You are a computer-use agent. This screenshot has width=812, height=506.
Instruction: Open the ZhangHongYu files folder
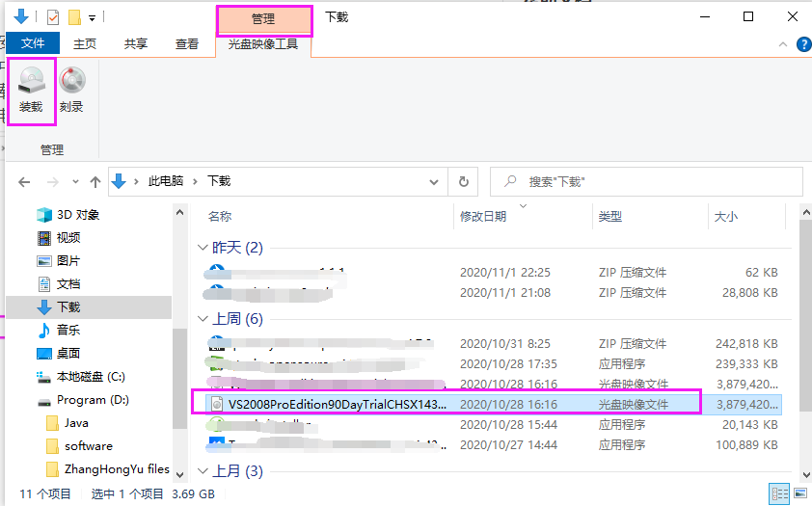pos(117,469)
